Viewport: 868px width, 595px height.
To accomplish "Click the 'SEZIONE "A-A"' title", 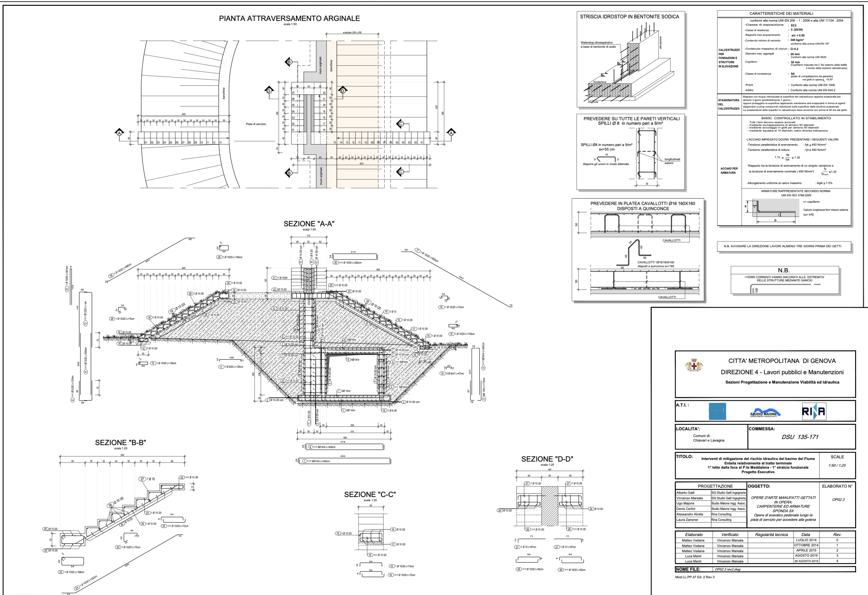I will tap(309, 224).
